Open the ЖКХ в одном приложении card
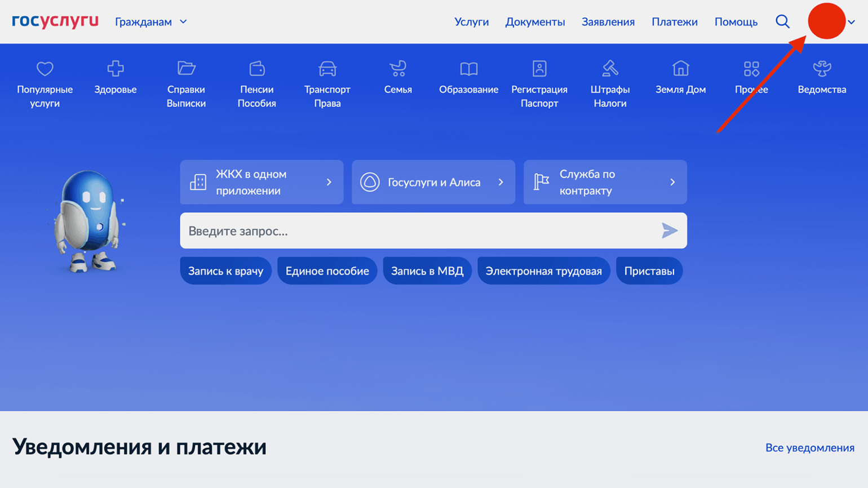868x488 pixels. 262,182
